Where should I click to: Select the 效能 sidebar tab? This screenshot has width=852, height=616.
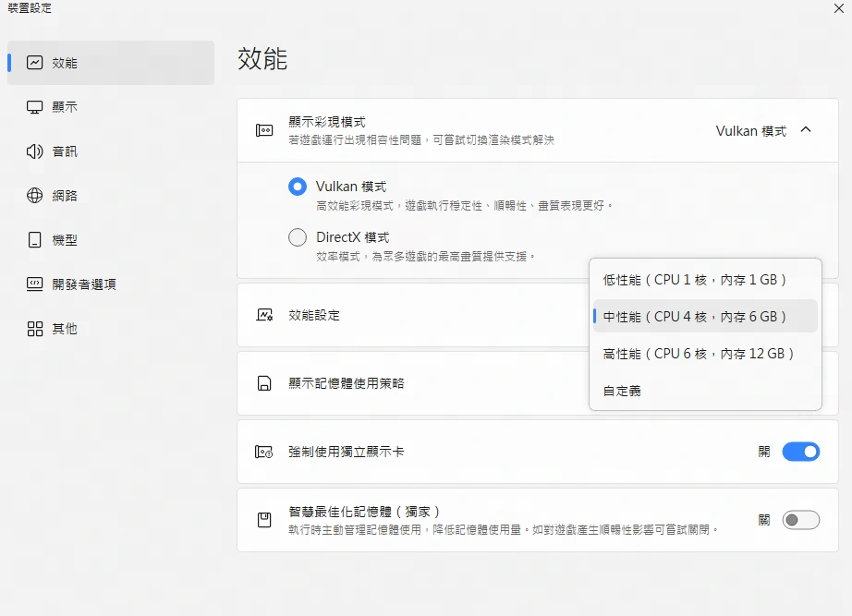[x=111, y=63]
